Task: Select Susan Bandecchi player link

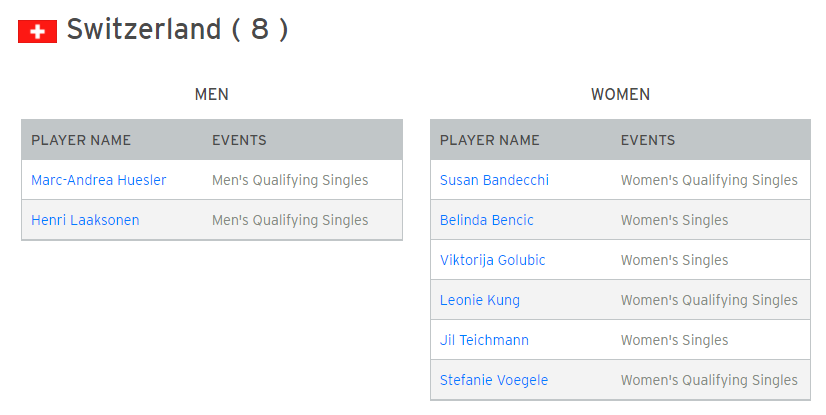Action: (494, 180)
